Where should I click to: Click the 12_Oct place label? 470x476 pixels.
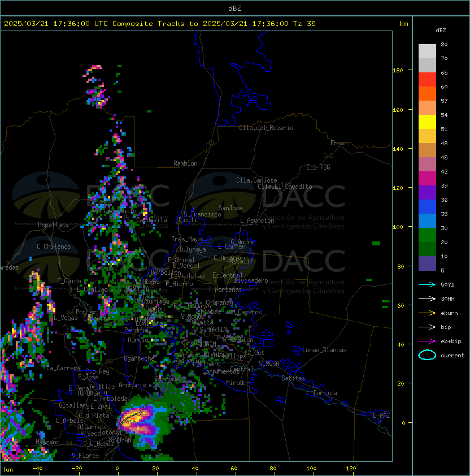tap(254, 353)
